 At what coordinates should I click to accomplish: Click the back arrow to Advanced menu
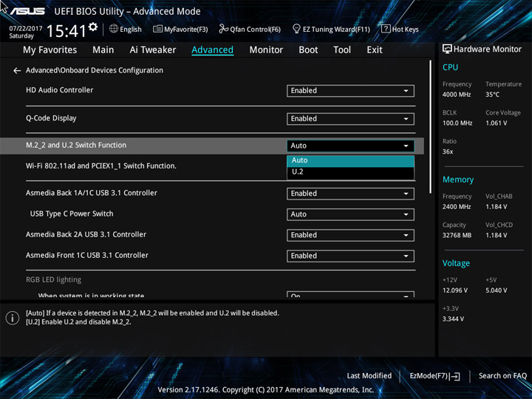pyautogui.click(x=16, y=71)
